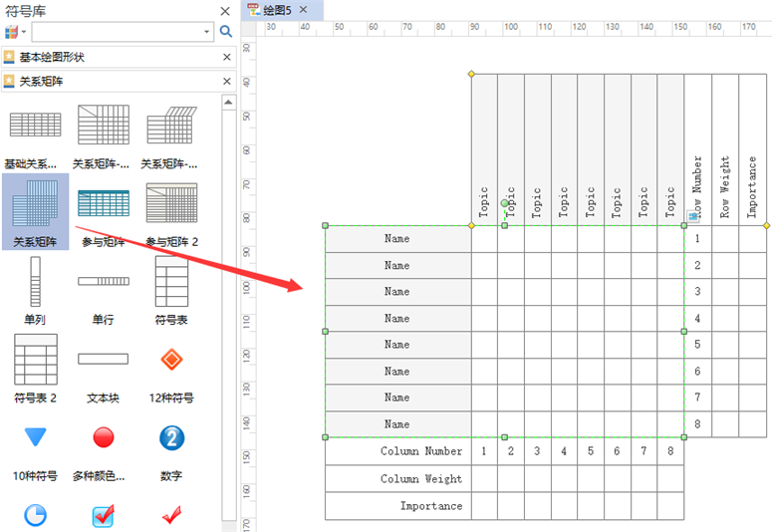Select the first 关系矩阵- shape thumbnail
Image resolution: width=772 pixels, height=532 pixels.
(104, 125)
